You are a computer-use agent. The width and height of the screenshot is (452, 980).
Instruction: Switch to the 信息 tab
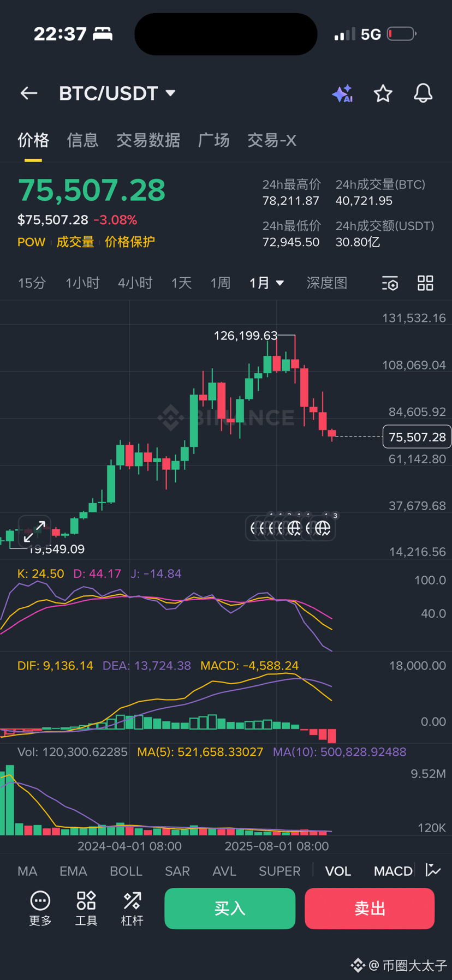point(82,140)
